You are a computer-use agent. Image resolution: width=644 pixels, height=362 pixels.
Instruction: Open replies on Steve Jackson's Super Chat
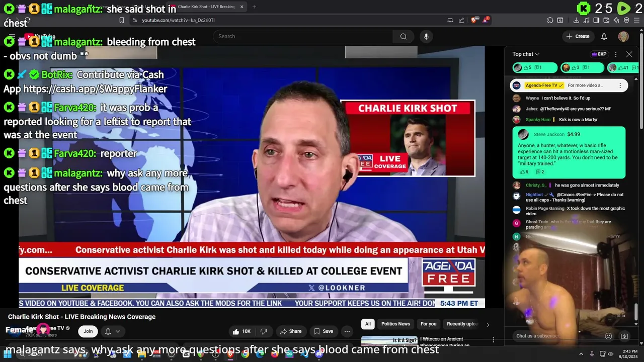click(540, 172)
